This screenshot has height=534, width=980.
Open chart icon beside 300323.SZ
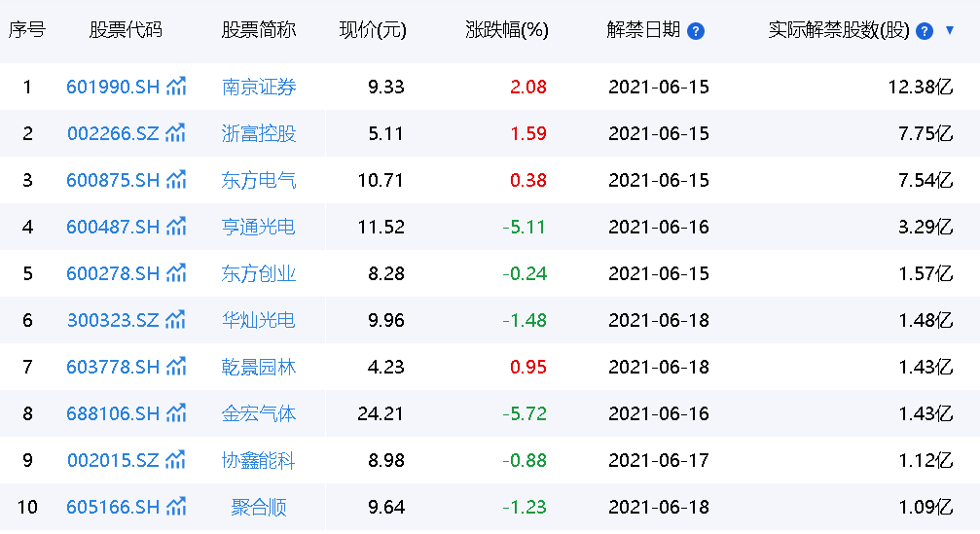[x=175, y=320]
